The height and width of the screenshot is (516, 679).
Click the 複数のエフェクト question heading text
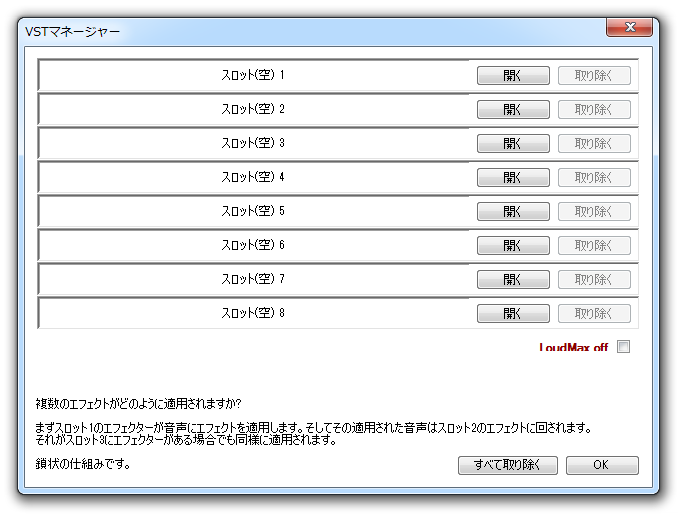click(138, 404)
